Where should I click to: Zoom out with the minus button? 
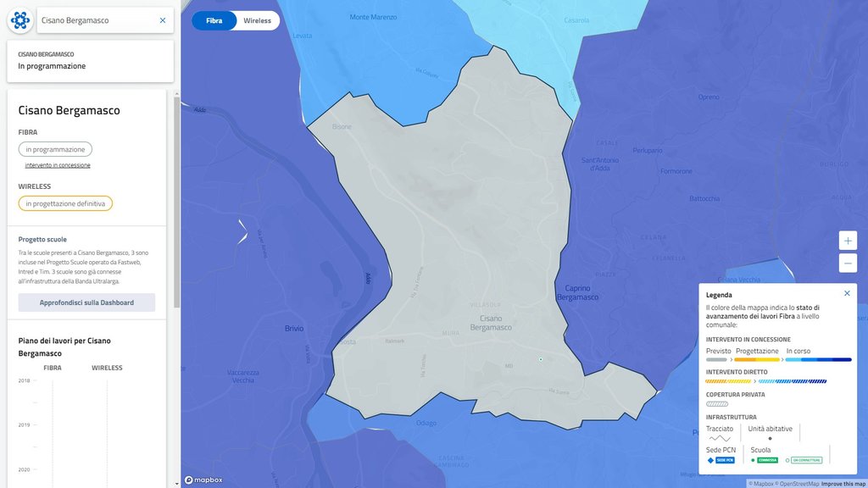[x=848, y=263]
